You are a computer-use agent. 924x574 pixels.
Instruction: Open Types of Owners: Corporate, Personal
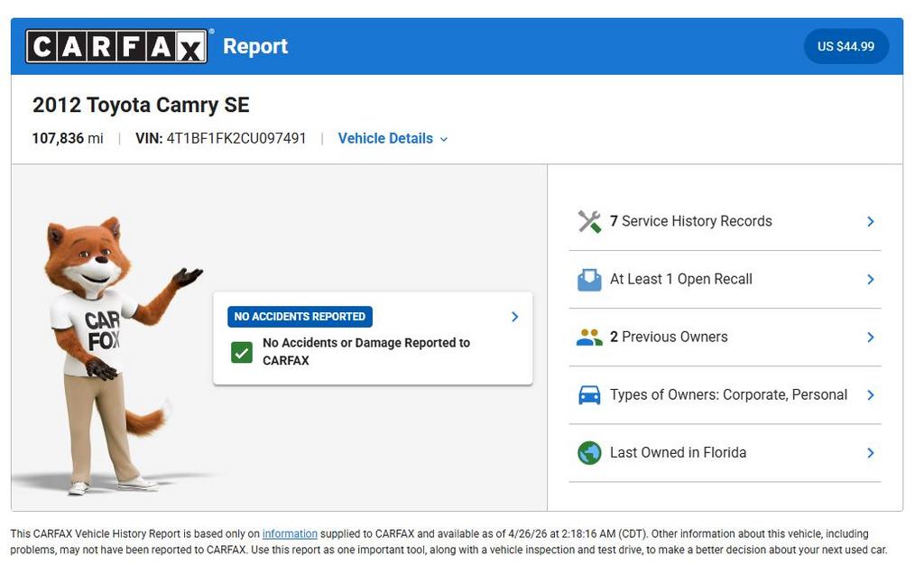[725, 394]
